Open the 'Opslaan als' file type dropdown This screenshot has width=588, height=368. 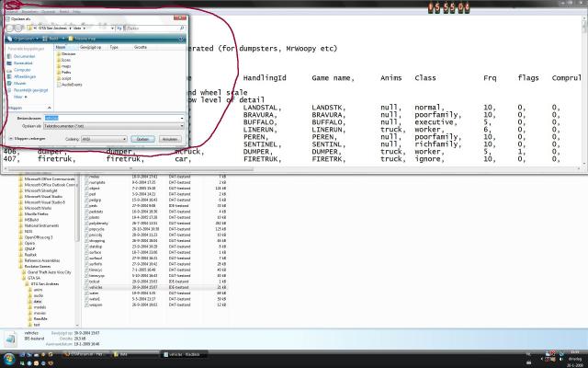[x=110, y=125]
